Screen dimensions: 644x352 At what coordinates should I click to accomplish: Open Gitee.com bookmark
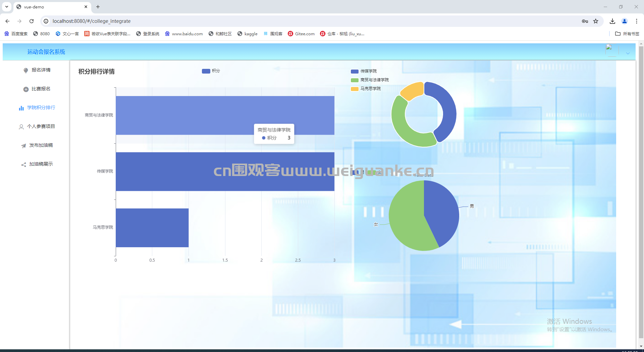(301, 34)
